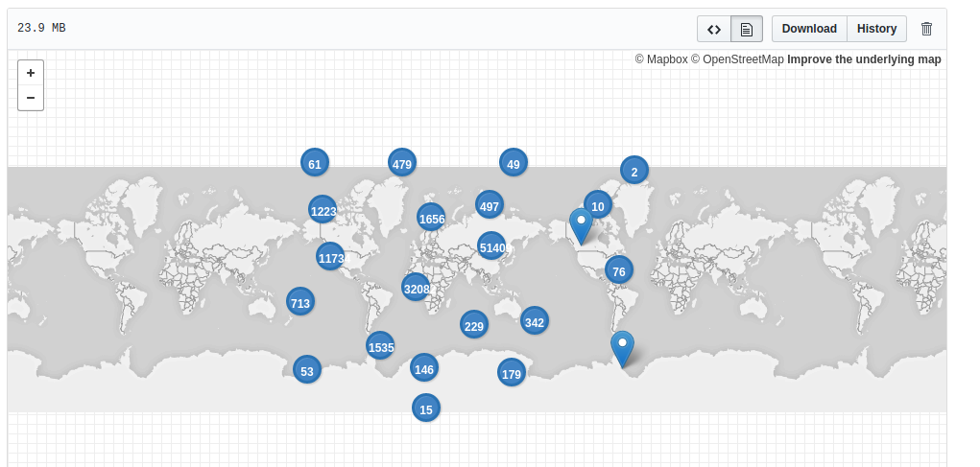Expand the cluster marked 2
This screenshot has height=467, width=980.
(x=634, y=171)
